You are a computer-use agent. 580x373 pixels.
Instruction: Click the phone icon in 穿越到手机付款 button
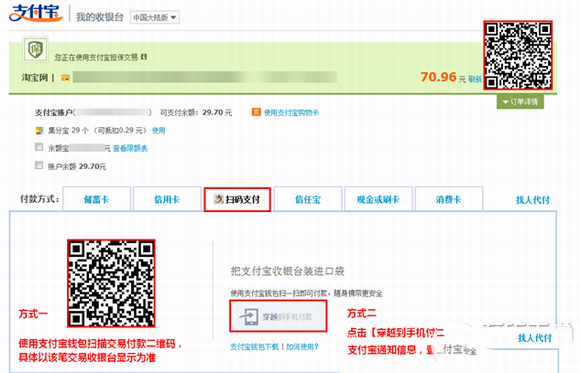point(249,317)
